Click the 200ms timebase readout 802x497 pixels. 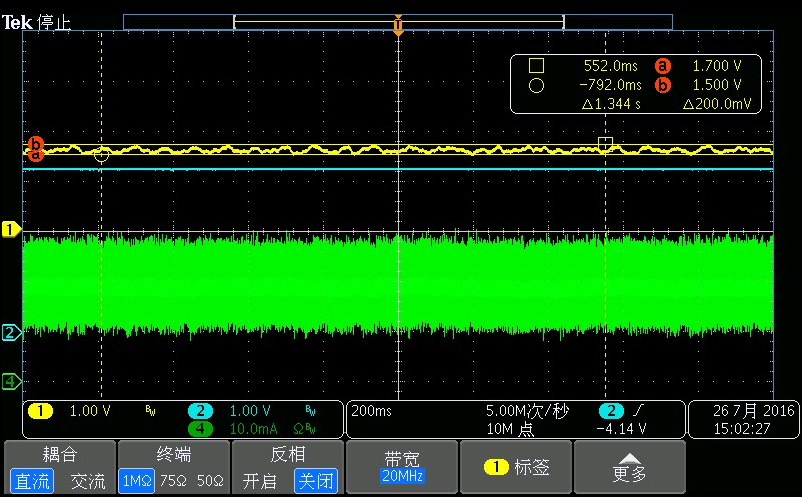click(371, 411)
